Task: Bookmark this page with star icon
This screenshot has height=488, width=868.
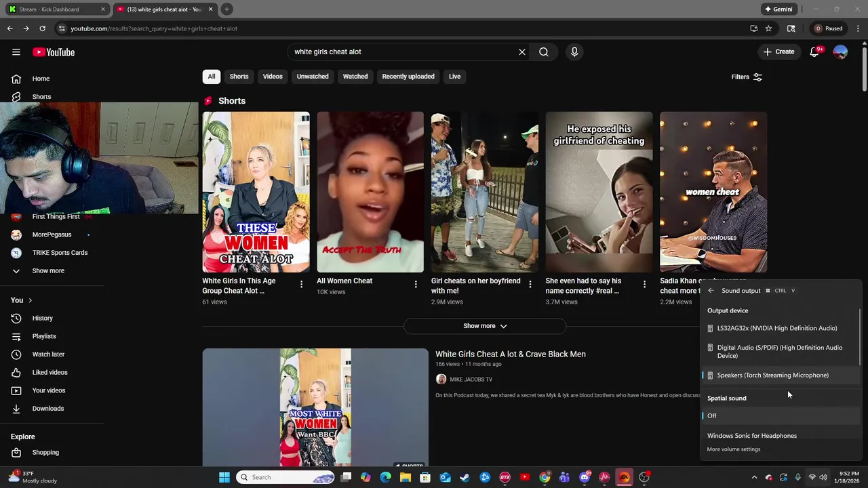Action: 768,28
